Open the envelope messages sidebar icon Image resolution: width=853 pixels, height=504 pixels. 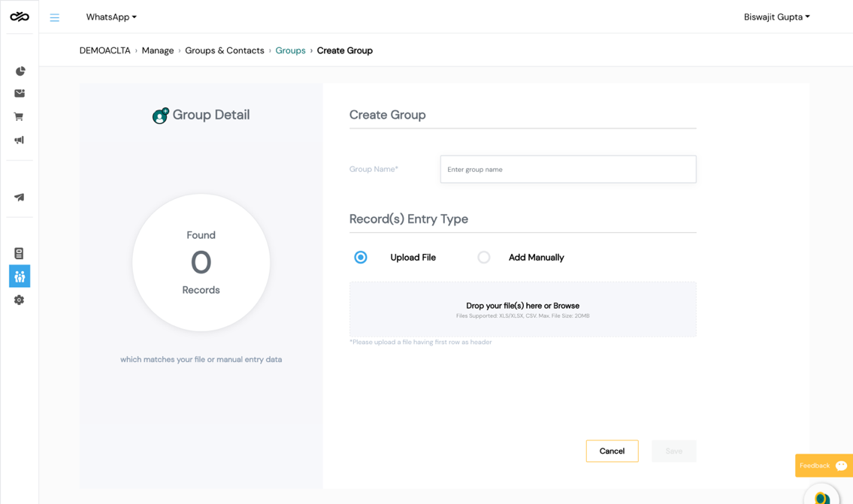tap(20, 94)
